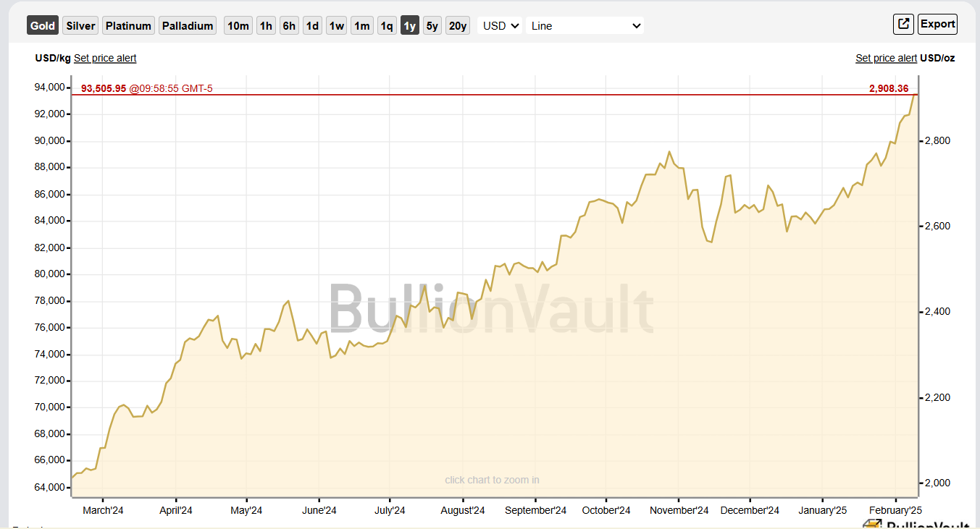Select the Gold metal tab

click(x=43, y=26)
